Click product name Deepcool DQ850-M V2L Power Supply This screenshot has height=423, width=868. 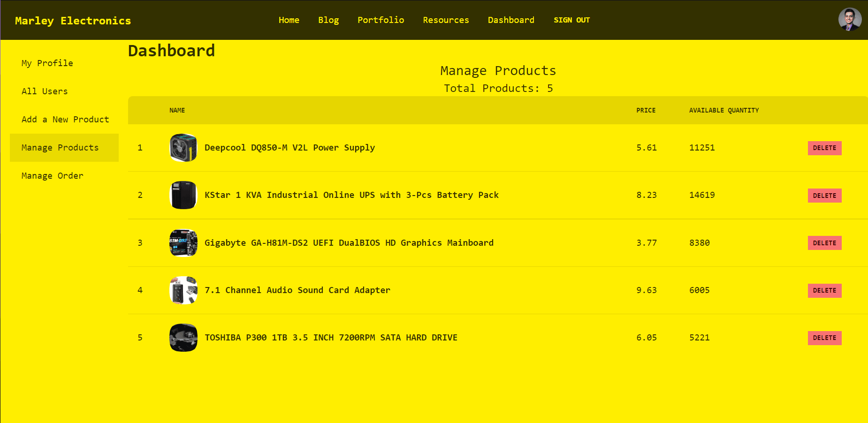coord(289,148)
